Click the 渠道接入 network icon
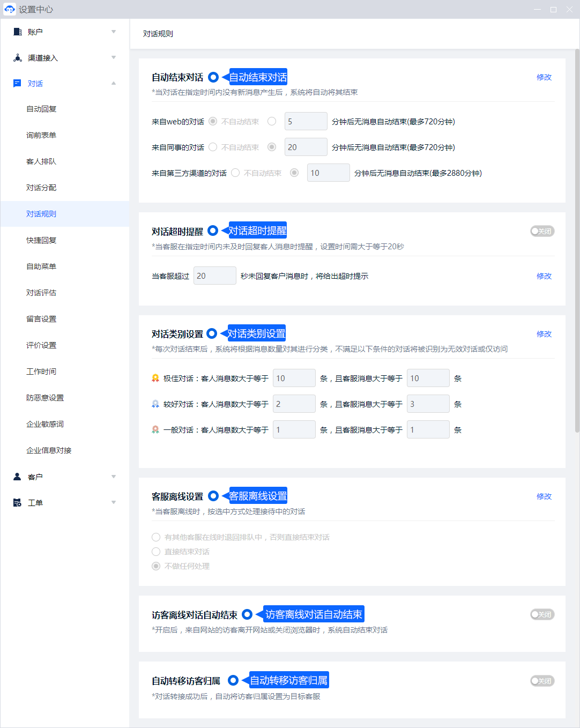The height and width of the screenshot is (728, 580). pos(17,58)
